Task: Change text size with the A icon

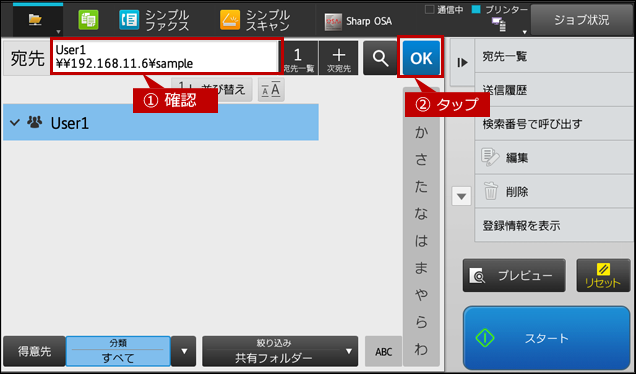Action: point(271,90)
